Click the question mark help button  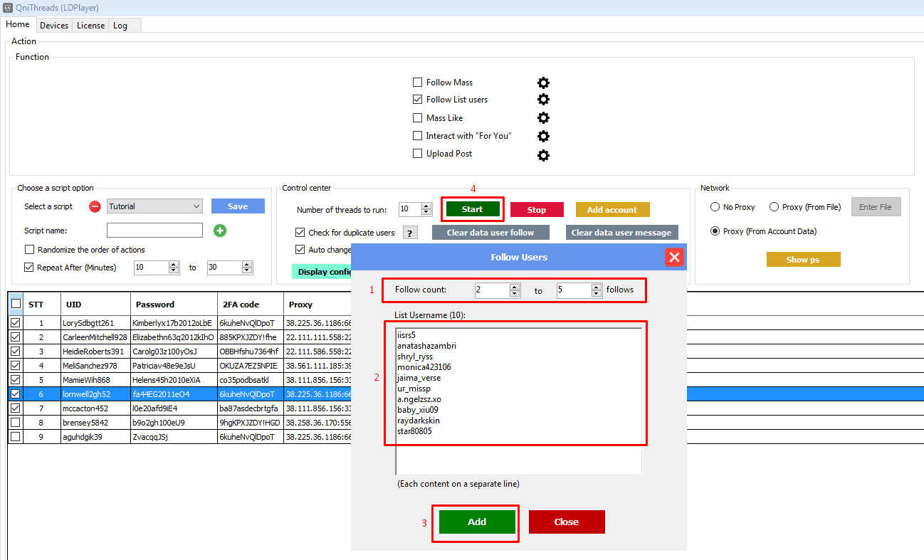tap(410, 233)
